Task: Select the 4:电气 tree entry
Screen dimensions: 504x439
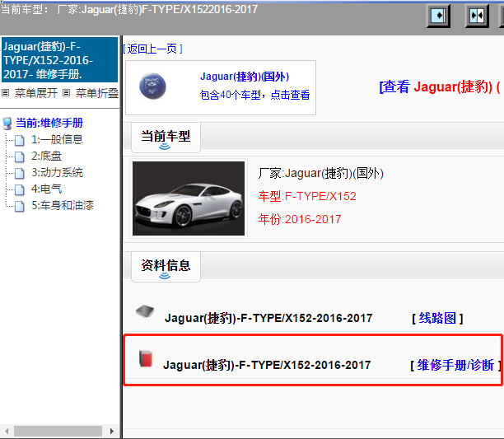Action: coord(46,189)
